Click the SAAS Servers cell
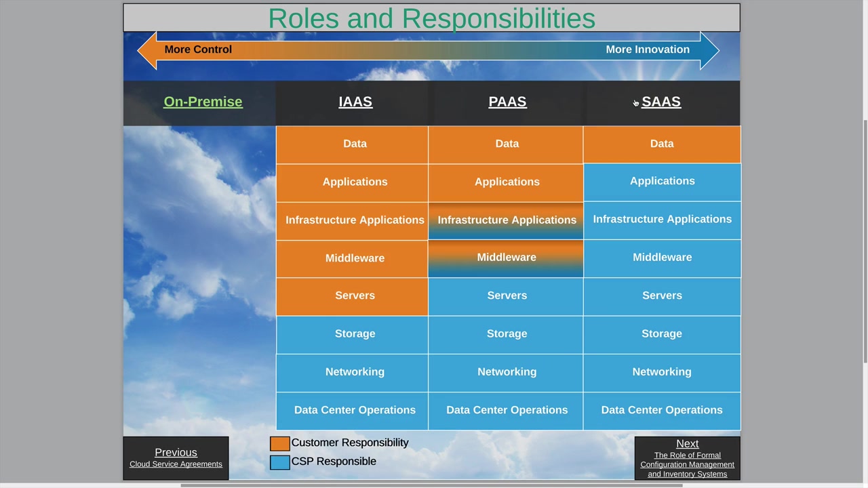The width and height of the screenshot is (868, 488). [x=662, y=297]
